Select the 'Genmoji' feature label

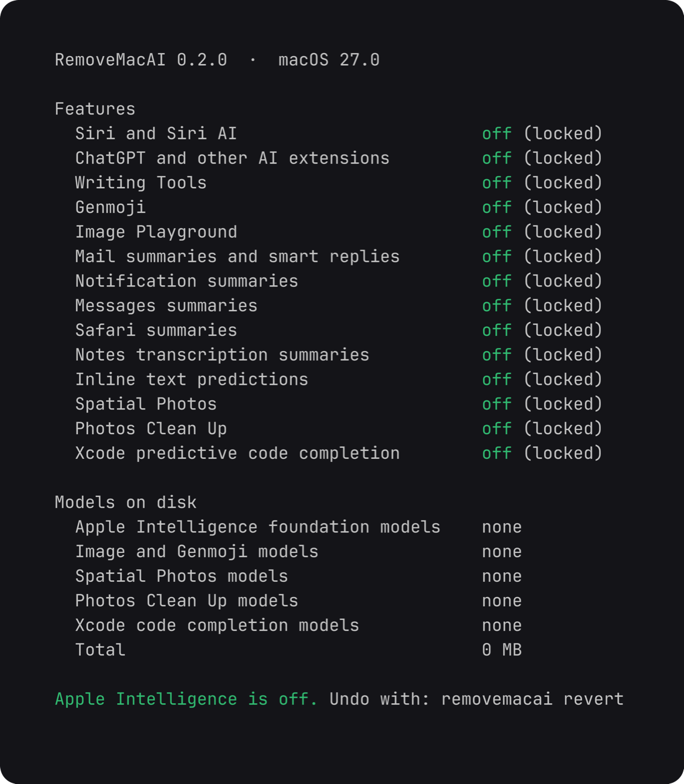click(x=110, y=207)
